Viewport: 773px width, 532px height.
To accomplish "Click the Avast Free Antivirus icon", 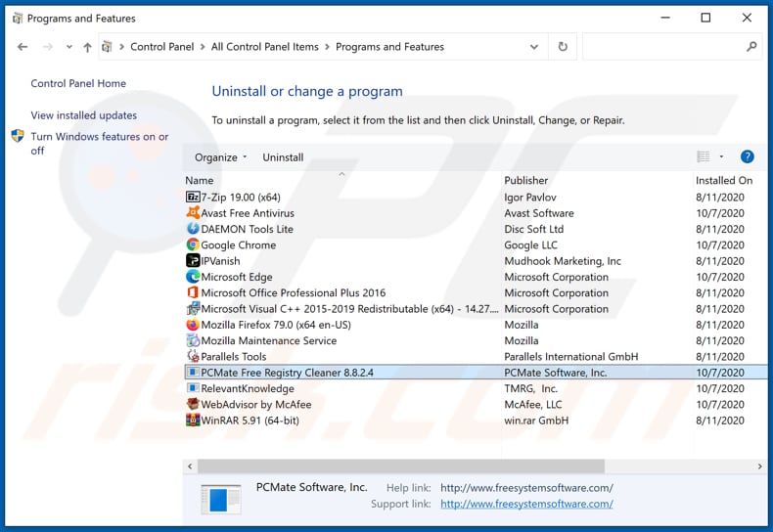I will click(x=193, y=213).
